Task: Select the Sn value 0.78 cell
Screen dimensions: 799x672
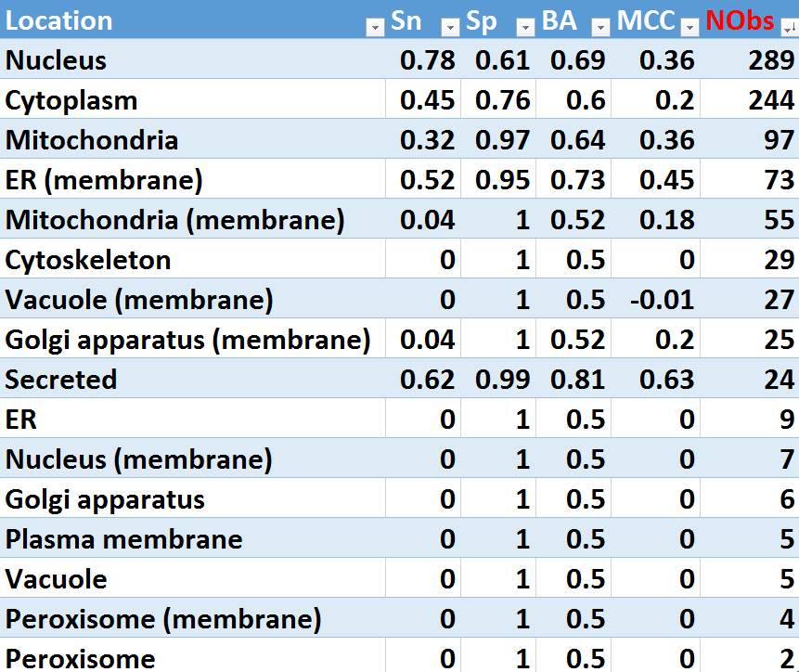Action: pos(428,60)
